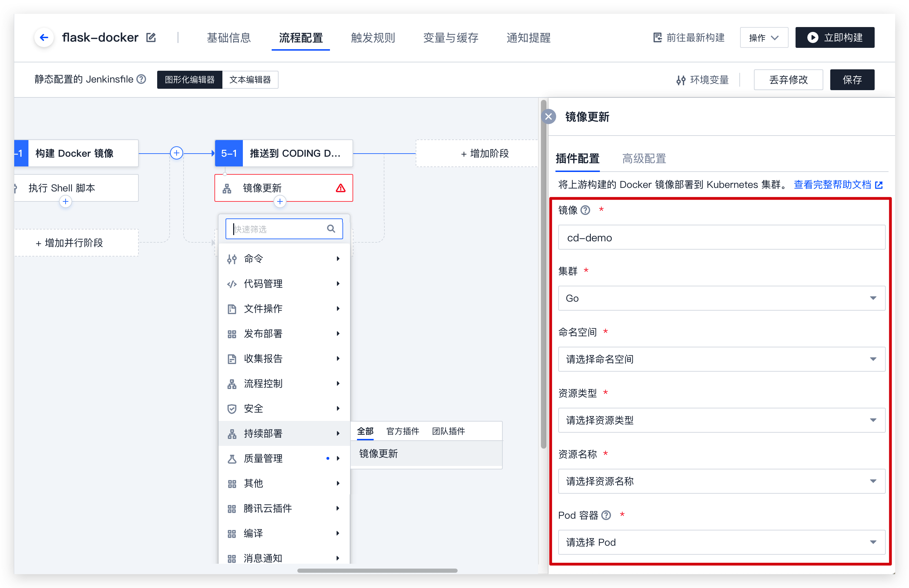Viewport: 909px width, 588px height.
Task: Click help icon next to 镜像 label
Action: (x=585, y=210)
